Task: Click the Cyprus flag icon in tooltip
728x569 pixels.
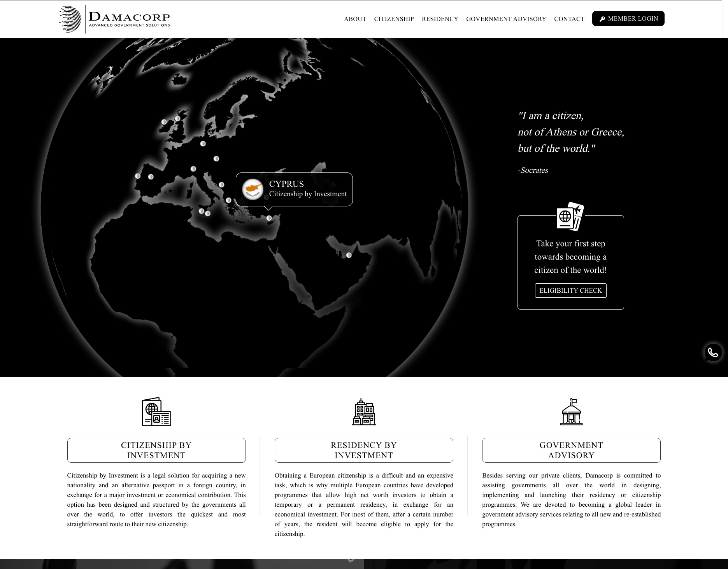Action: click(253, 189)
